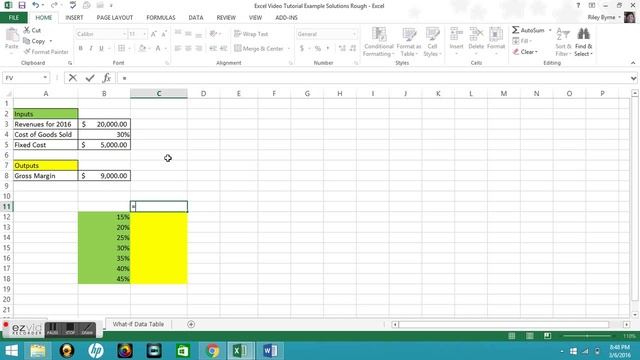Open Word from the taskbar

click(x=270, y=351)
